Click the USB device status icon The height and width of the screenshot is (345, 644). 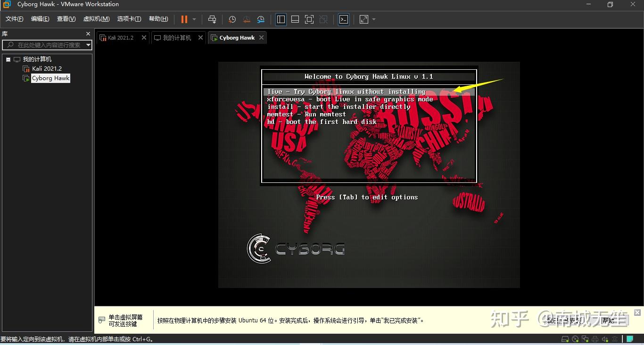(x=614, y=339)
